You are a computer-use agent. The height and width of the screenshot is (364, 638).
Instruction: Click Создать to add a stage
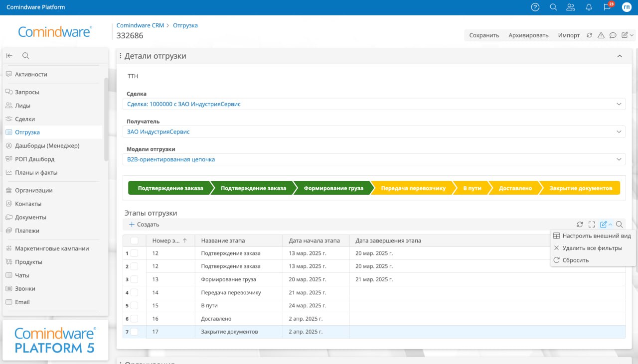144,225
